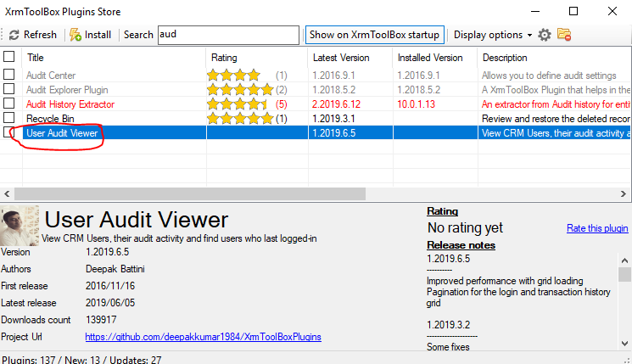Click the horizontal scrollbar right arrow

[624, 194]
